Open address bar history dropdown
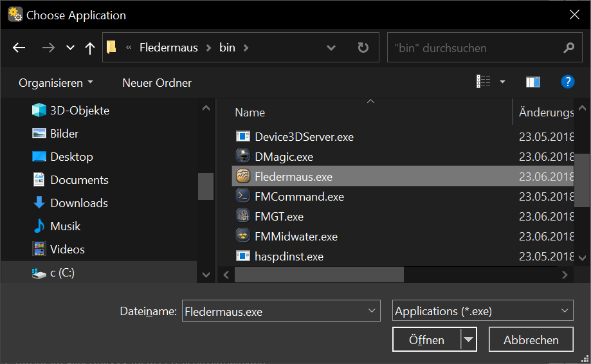Screen dimensions: 591x364 pos(331,48)
